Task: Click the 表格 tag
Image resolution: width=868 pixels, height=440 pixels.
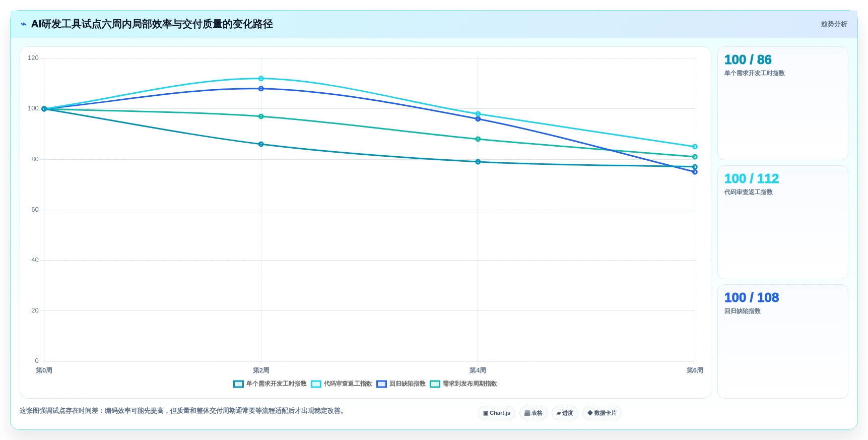Action: click(533, 413)
